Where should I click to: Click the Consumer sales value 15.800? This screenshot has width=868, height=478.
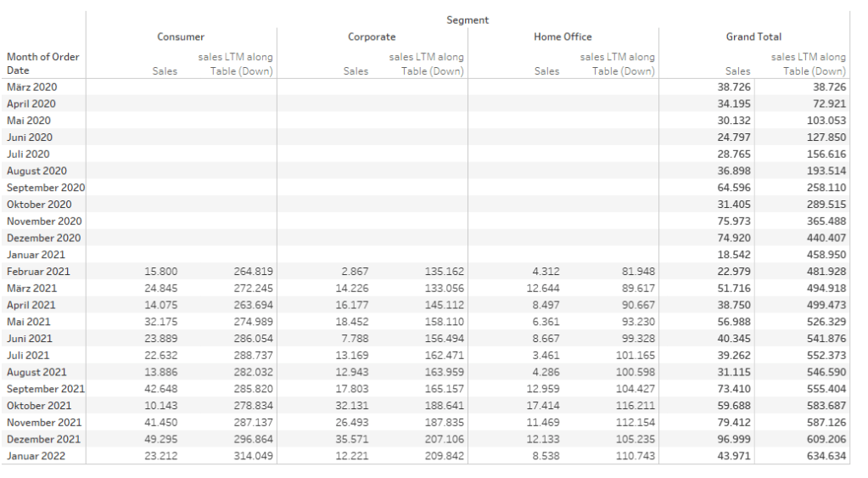click(x=161, y=272)
